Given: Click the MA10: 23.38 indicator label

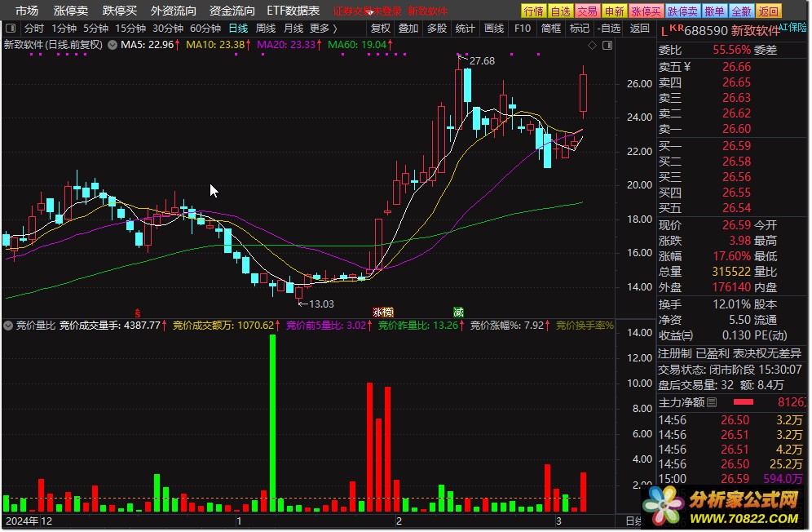Looking at the screenshot, I should click(x=218, y=45).
